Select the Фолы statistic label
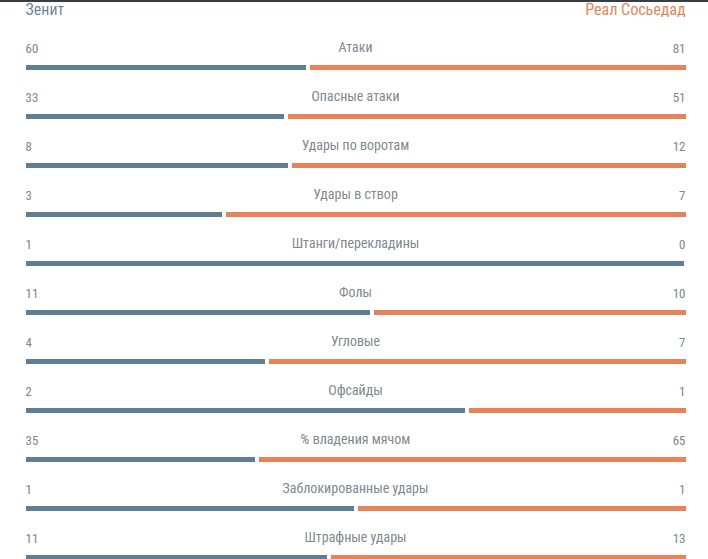This screenshot has width=708, height=559. click(x=355, y=293)
